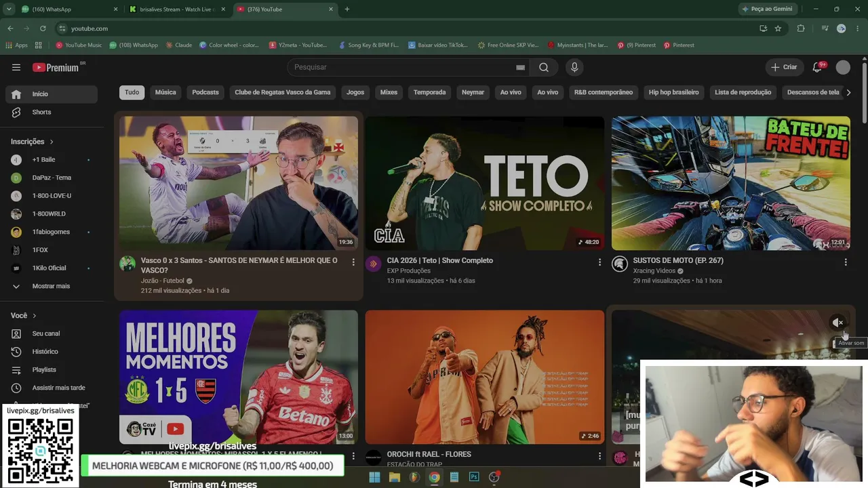Open the YouTube Music bookmark
This screenshot has width=868, height=488.
(79, 45)
